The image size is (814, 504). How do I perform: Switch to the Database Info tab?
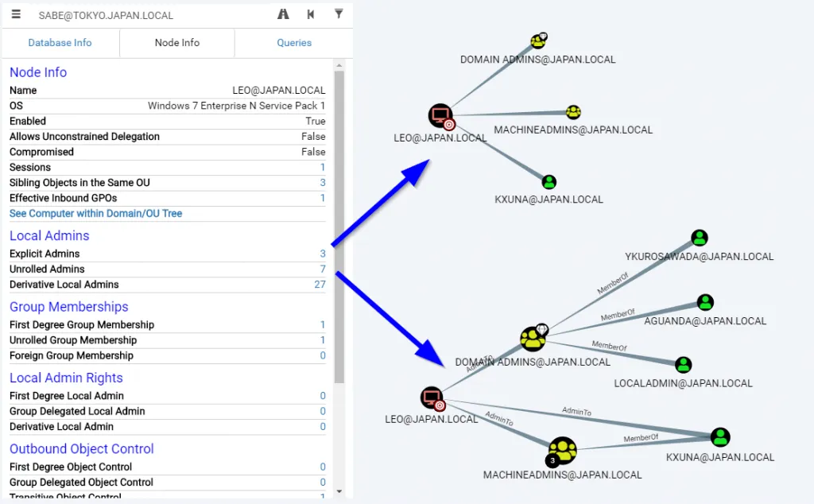coord(60,42)
